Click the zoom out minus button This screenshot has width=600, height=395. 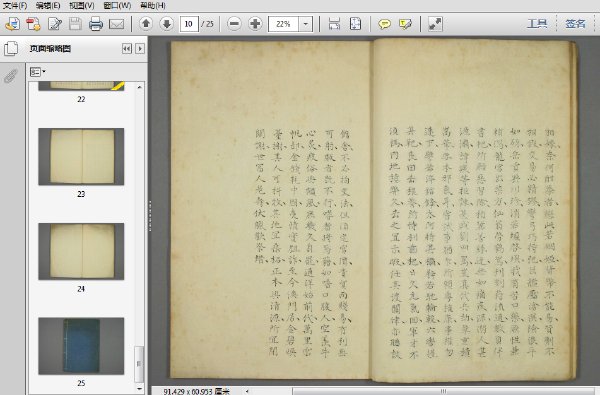click(234, 24)
